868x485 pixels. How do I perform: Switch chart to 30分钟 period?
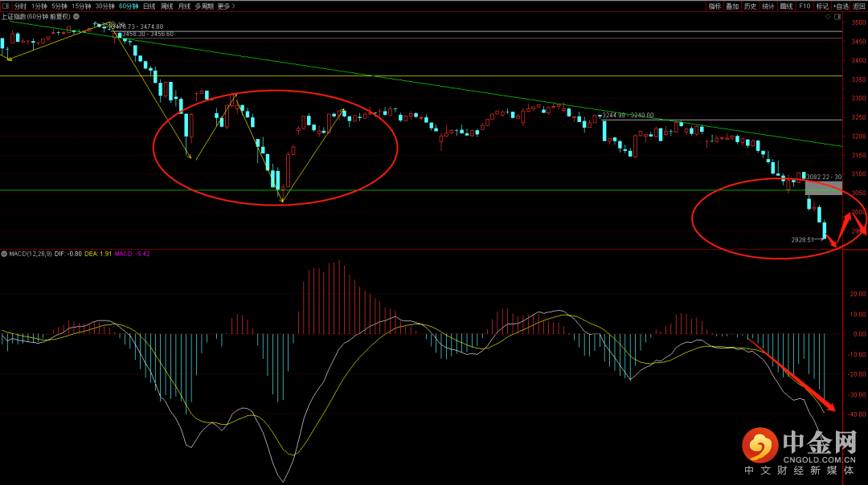(104, 6)
